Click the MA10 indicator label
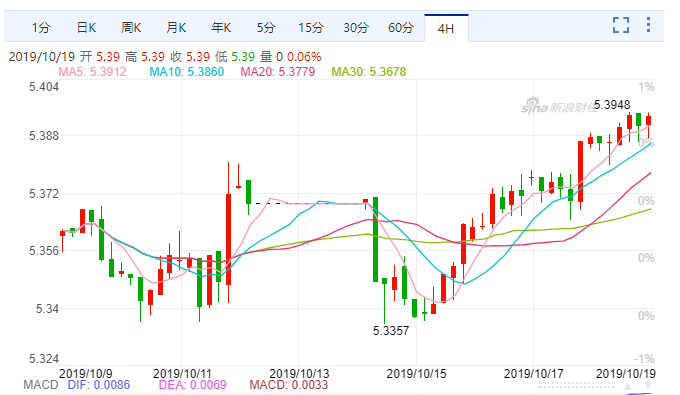The width and height of the screenshot is (680, 395). click(x=186, y=72)
